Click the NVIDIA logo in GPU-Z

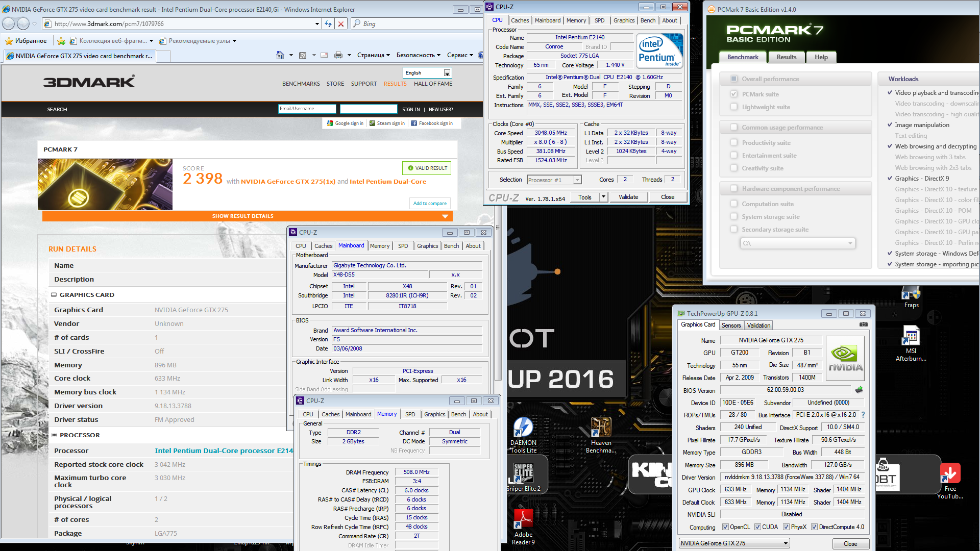[x=845, y=358]
